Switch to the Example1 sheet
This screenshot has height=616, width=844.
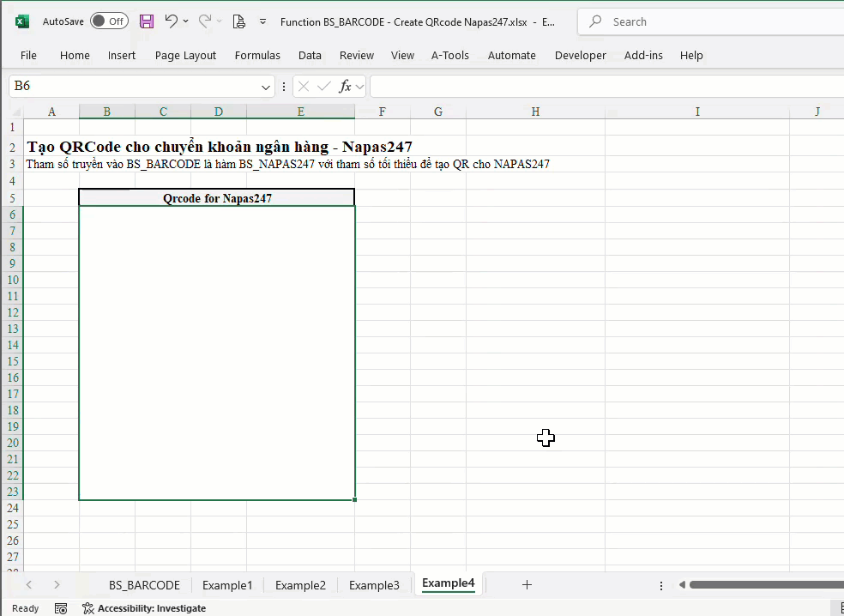point(227,585)
